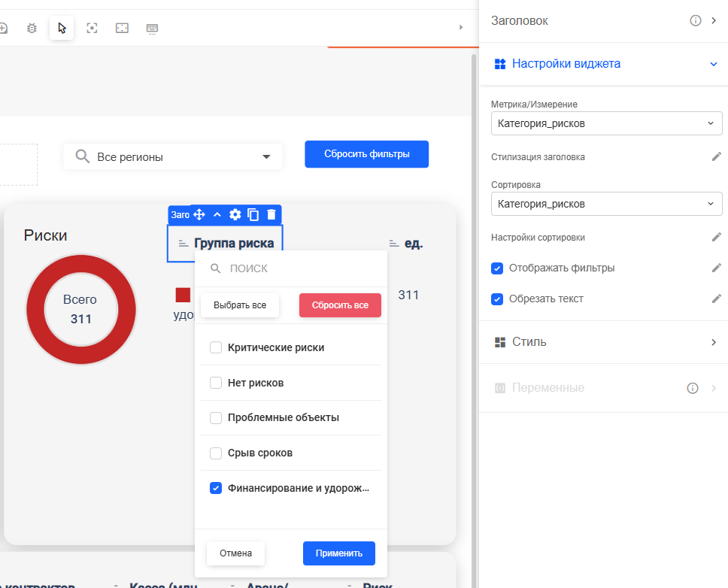The width and height of the screenshot is (728, 588).
Task: Click the move handle on selected widget
Action: (x=199, y=215)
